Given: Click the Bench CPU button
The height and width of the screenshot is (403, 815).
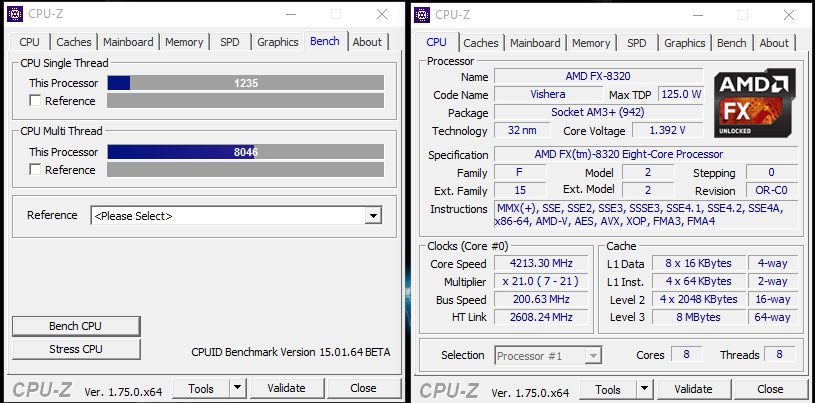Looking at the screenshot, I should pos(76,327).
